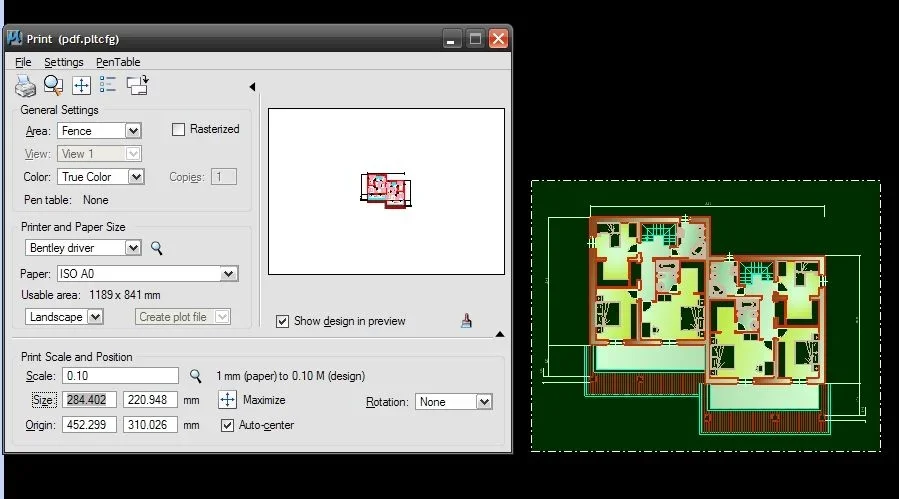Click the Origin Y field 310.026
This screenshot has height=499, width=899.
click(x=150, y=425)
